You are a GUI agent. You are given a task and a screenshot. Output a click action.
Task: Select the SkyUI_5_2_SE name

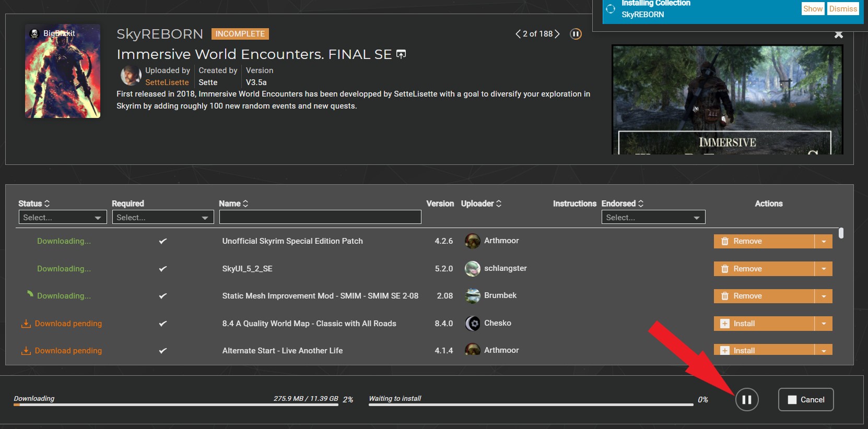248,269
